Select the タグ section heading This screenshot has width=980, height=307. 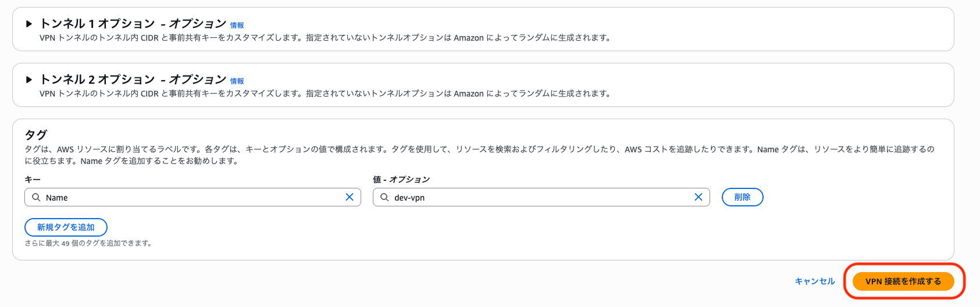pyautogui.click(x=36, y=134)
